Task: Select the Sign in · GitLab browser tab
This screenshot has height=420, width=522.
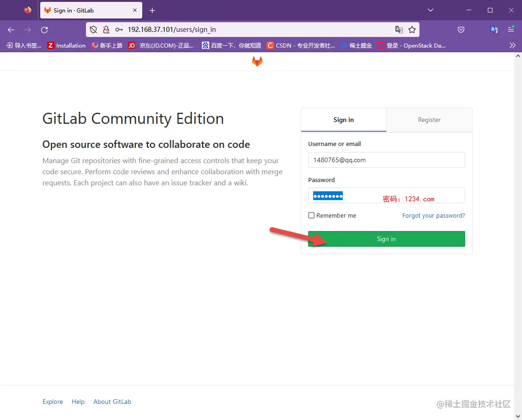Action: tap(91, 10)
